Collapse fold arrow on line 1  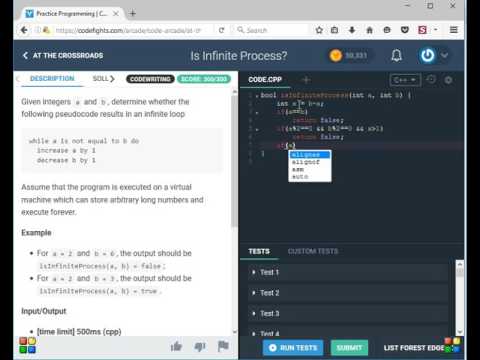[257, 96]
